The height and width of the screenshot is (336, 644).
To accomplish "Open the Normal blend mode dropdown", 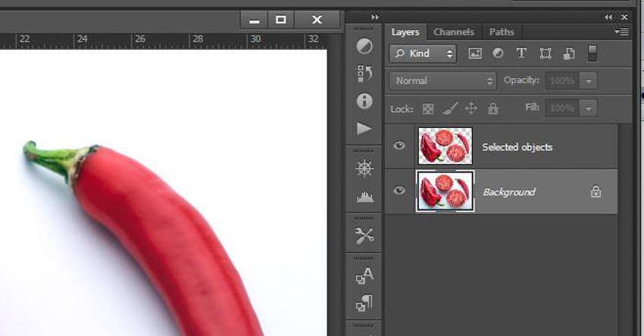I will [x=442, y=81].
